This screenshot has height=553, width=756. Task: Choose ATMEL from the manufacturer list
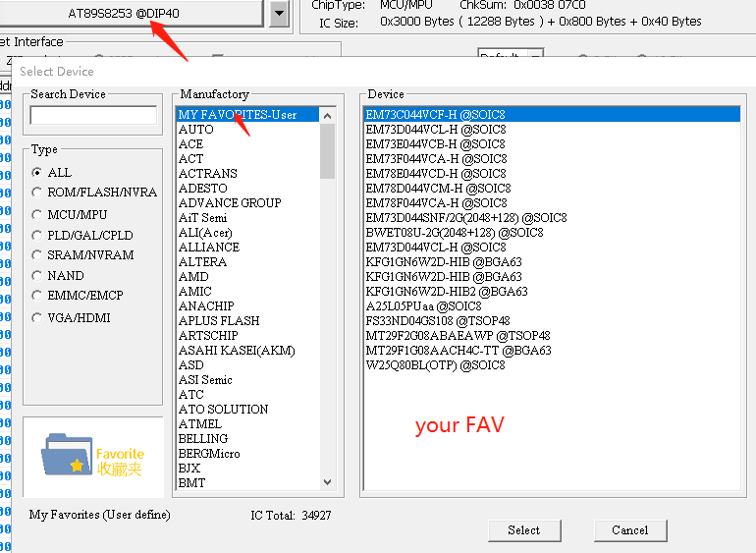[x=200, y=424]
